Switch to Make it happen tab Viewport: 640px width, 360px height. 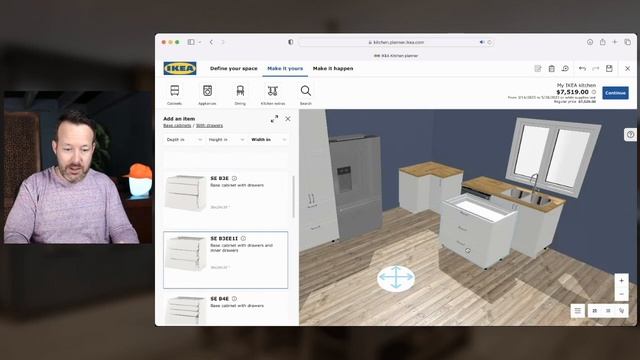coord(333,69)
